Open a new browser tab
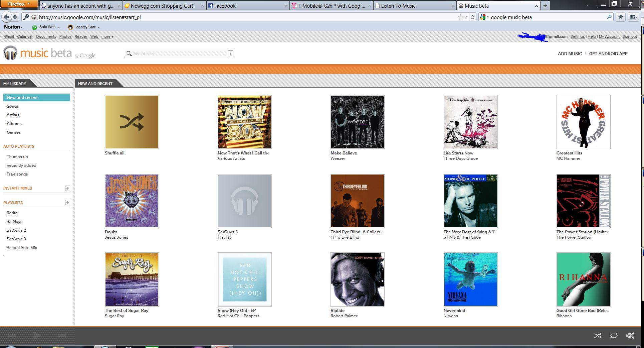The width and height of the screenshot is (644, 348). click(x=545, y=6)
